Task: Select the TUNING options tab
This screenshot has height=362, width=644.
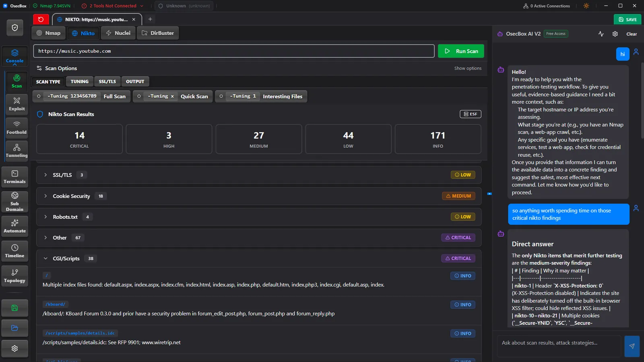Action: click(80, 82)
